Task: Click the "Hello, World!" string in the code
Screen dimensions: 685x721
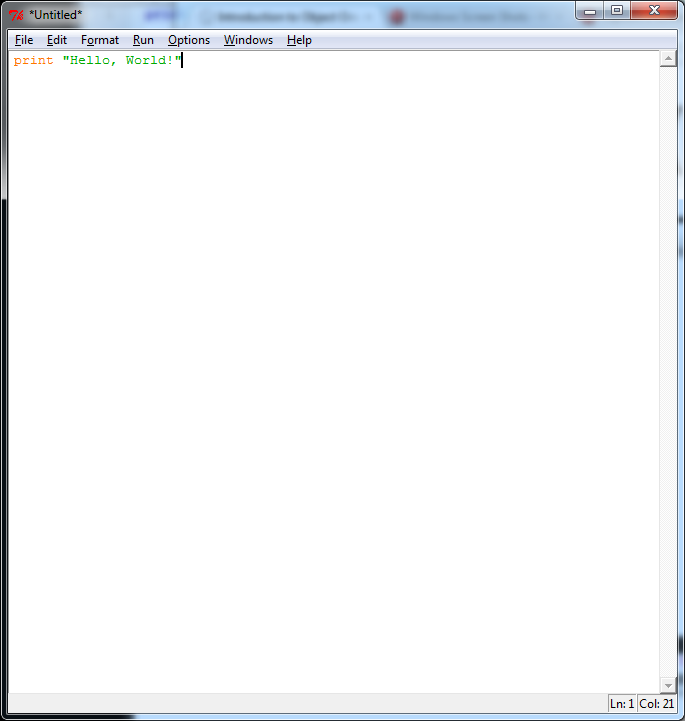Action: [x=122, y=60]
